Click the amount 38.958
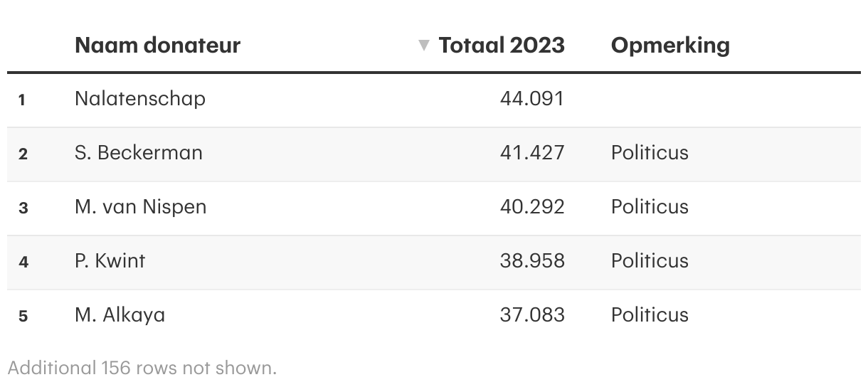 click(532, 260)
